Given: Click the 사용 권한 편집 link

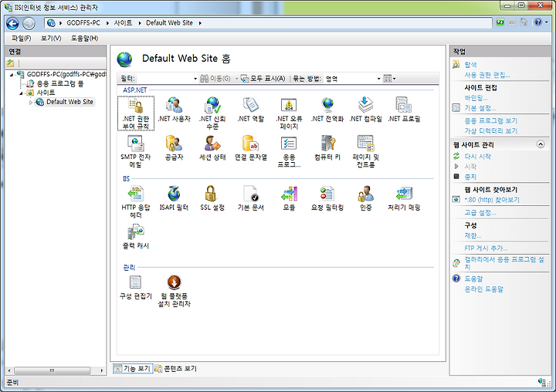Looking at the screenshot, I should point(487,75).
